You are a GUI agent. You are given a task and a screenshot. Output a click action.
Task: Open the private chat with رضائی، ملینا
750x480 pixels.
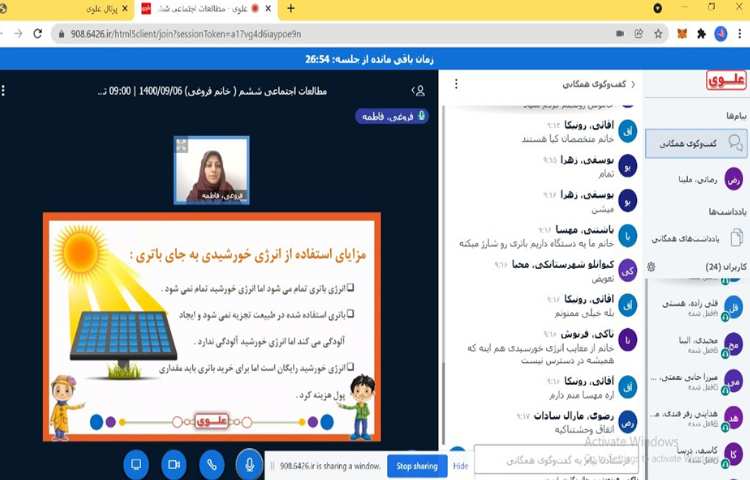click(x=696, y=179)
